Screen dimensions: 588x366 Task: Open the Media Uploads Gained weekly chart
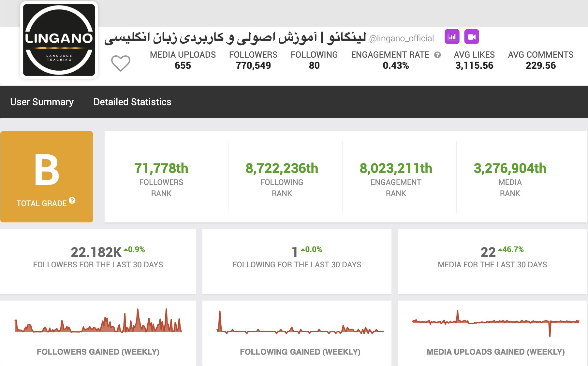(496, 323)
